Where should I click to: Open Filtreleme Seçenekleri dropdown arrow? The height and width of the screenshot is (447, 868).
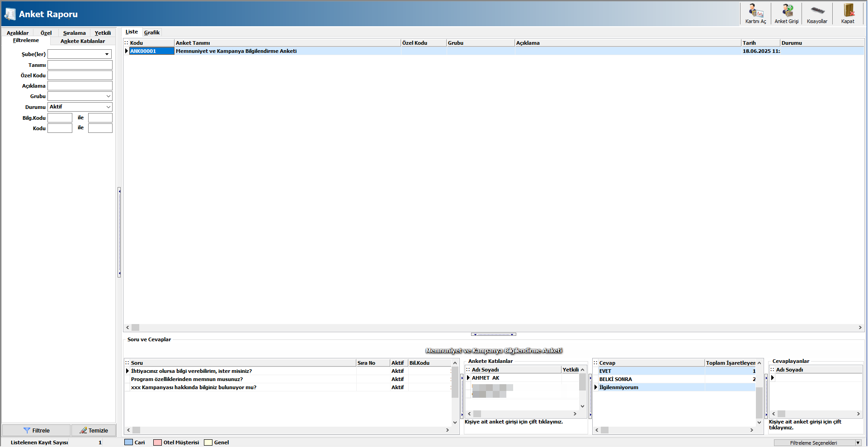(858, 443)
